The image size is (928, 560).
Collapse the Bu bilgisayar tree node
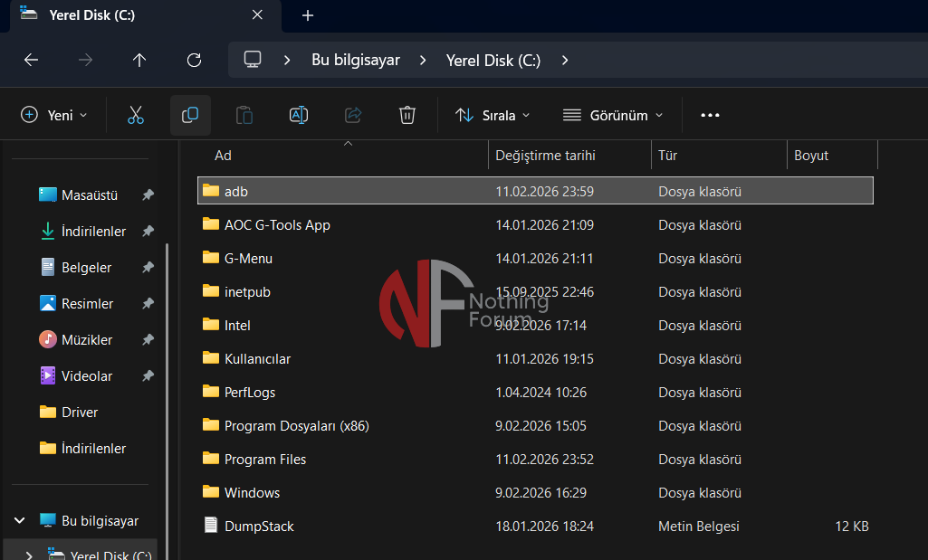point(20,521)
